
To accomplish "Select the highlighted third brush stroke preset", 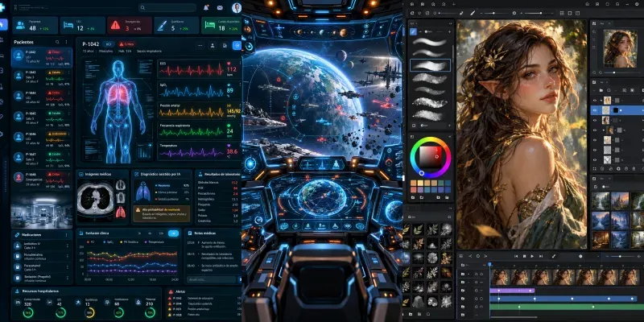I will [430, 65].
